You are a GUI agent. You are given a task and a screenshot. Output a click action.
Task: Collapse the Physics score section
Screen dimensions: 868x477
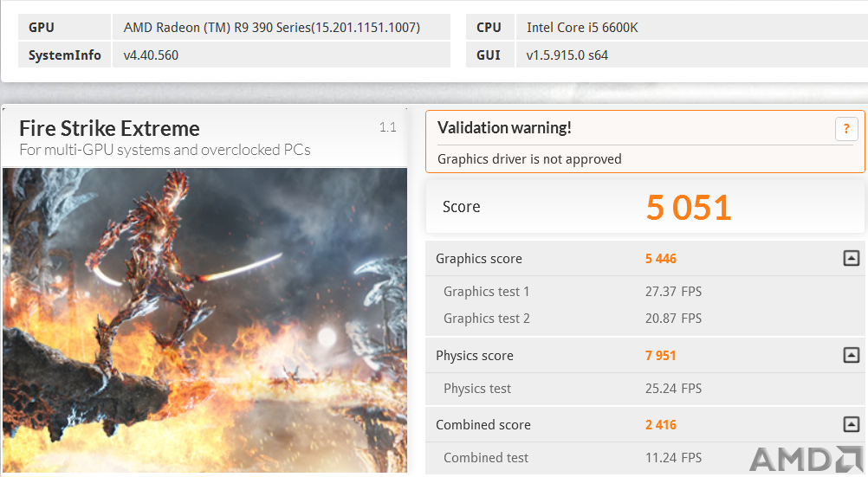pyautogui.click(x=852, y=355)
